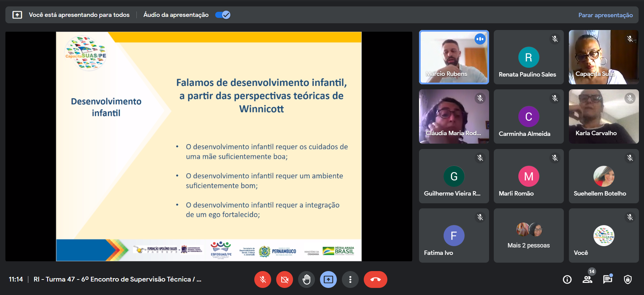Raise hand using the hand icon

(307, 279)
